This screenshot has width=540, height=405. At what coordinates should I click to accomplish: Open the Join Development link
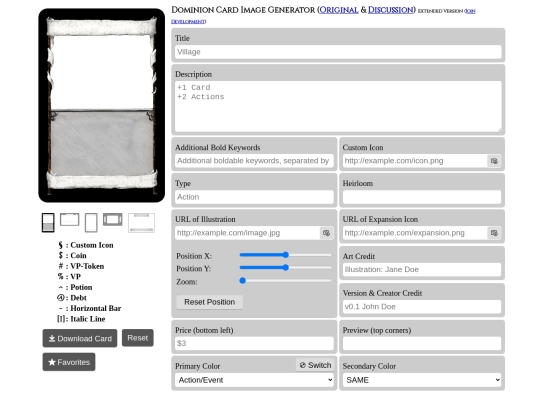(323, 16)
